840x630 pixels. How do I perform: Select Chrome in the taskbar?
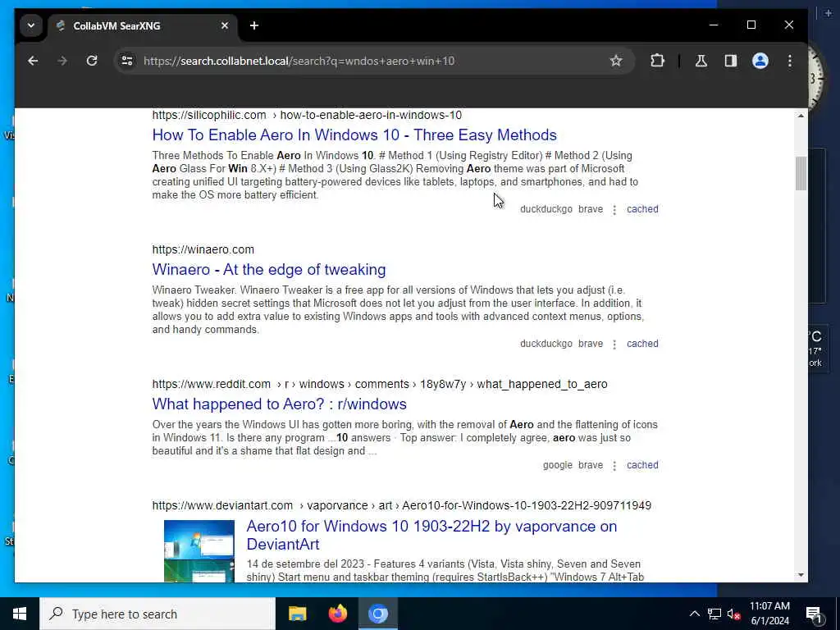tap(377, 614)
